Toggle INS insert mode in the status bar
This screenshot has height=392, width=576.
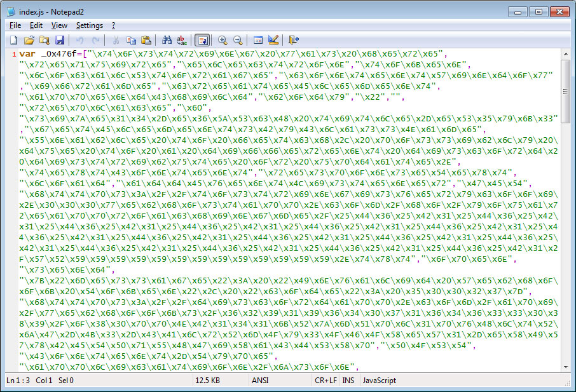(348, 381)
